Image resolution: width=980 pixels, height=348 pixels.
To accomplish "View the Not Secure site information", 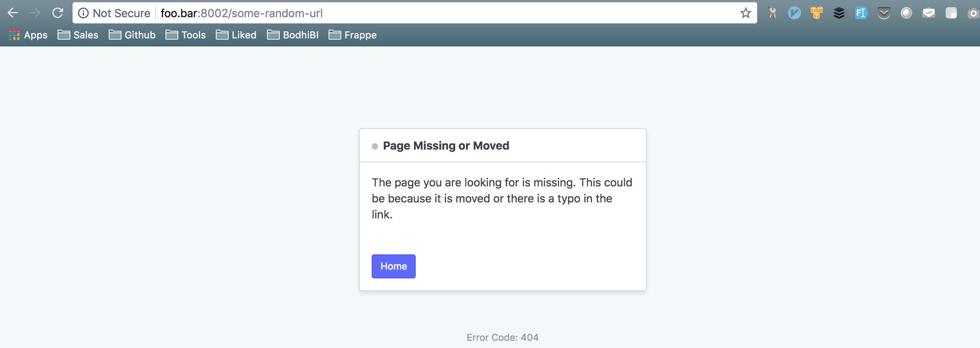I will tap(114, 13).
